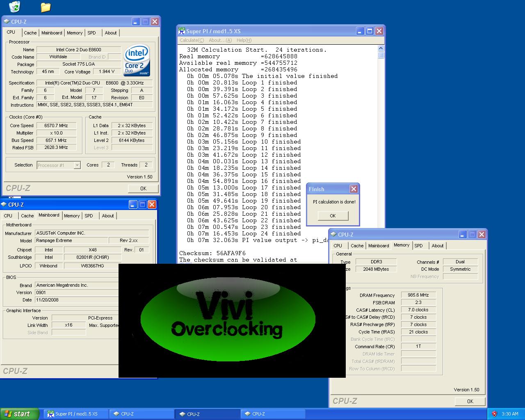
Task: Click the security shield tray icon
Action: pos(494,414)
